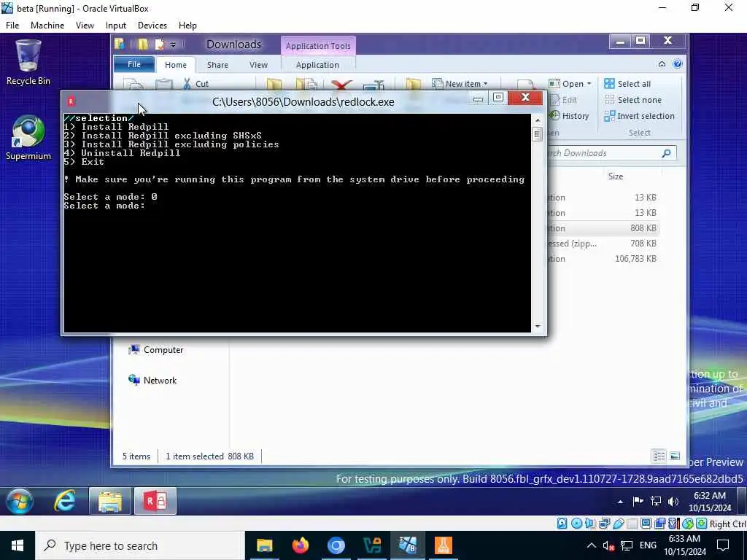
Task: Launch Internet Explorer from guest taskbar
Action: click(65, 501)
